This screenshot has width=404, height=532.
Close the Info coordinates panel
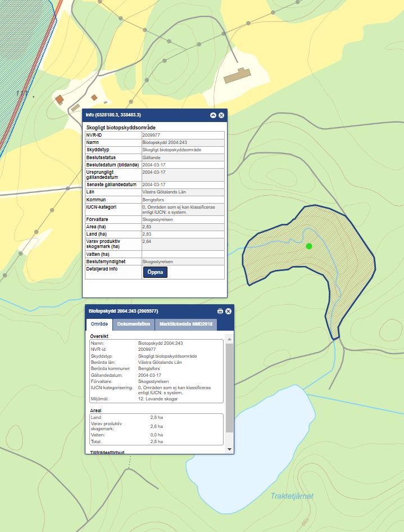(221, 115)
